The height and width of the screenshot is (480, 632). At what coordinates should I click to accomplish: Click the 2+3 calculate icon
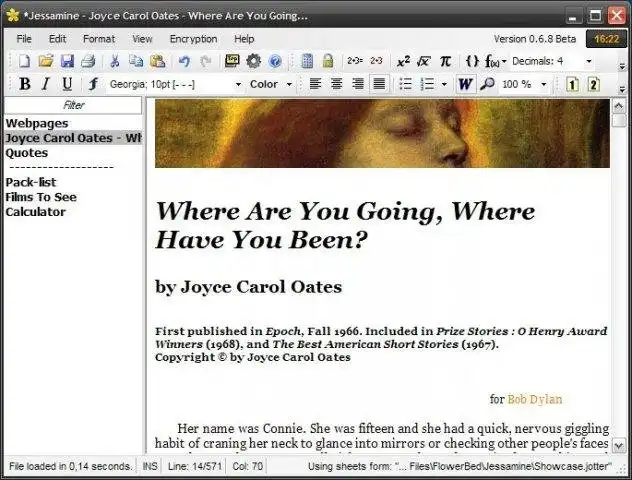click(376, 61)
